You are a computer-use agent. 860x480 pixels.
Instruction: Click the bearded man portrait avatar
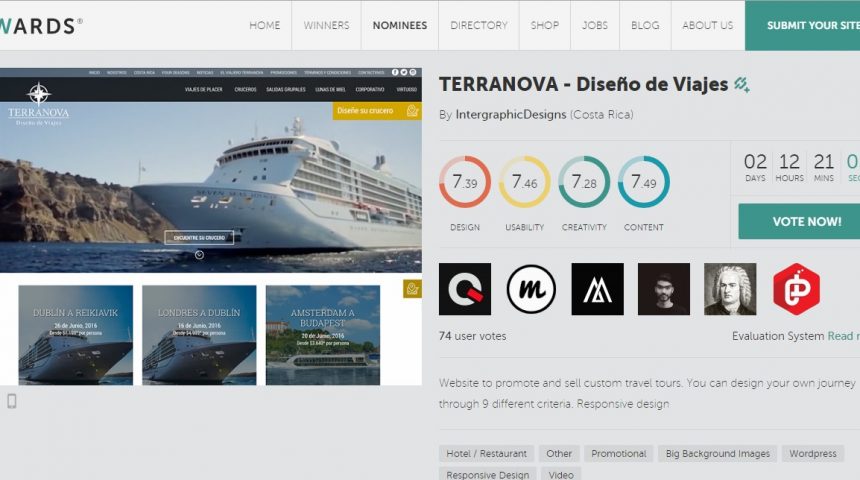(664, 289)
